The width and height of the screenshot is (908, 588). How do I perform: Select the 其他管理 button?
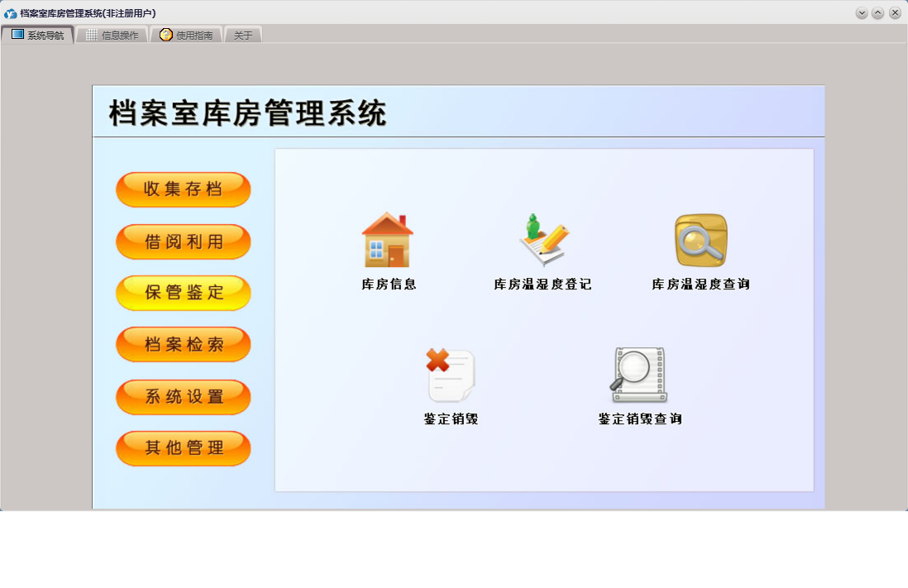point(183,447)
